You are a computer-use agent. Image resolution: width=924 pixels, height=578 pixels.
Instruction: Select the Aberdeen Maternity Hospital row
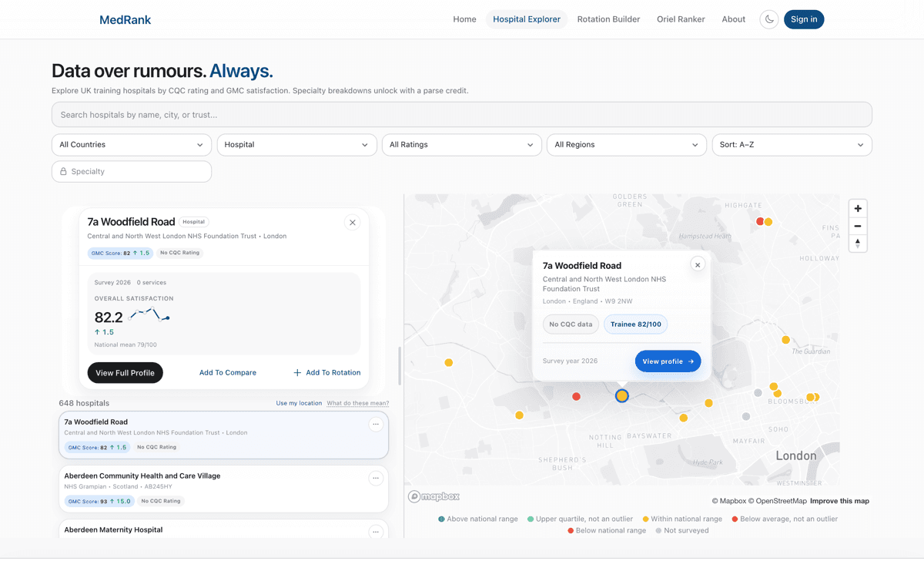click(223, 529)
